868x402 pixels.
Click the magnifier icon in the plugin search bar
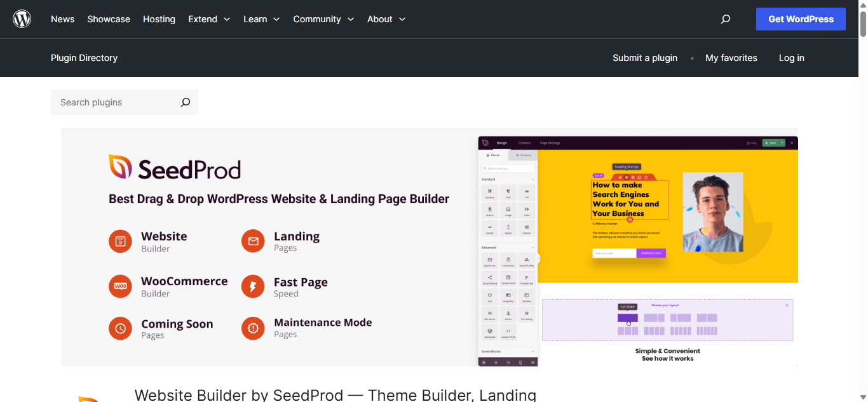185,102
